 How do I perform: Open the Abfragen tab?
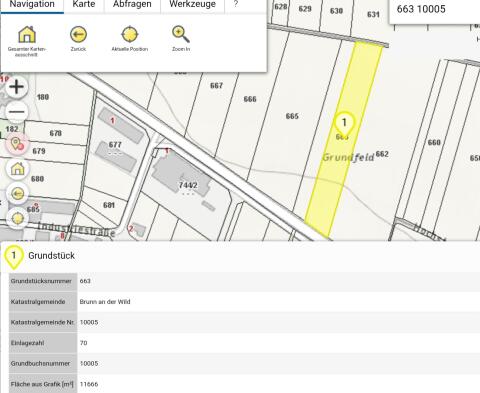coord(132,5)
